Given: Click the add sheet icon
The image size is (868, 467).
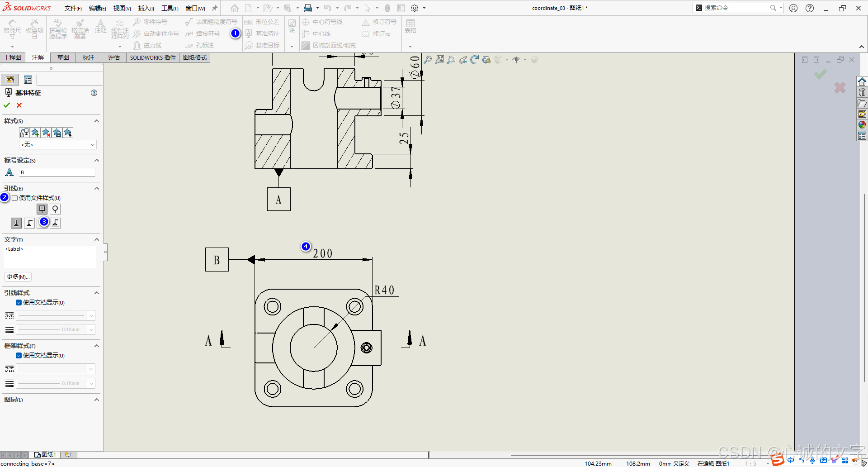Looking at the screenshot, I should click(68, 454).
